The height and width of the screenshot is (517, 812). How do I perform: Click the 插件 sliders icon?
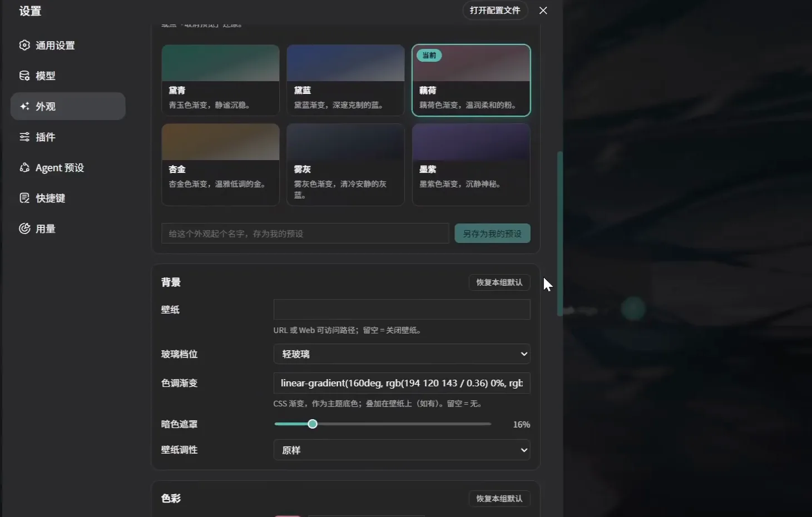[x=24, y=137]
